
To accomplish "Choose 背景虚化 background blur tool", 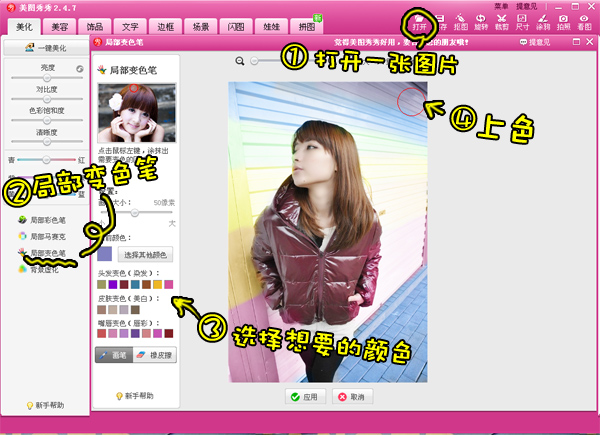I will point(46,270).
